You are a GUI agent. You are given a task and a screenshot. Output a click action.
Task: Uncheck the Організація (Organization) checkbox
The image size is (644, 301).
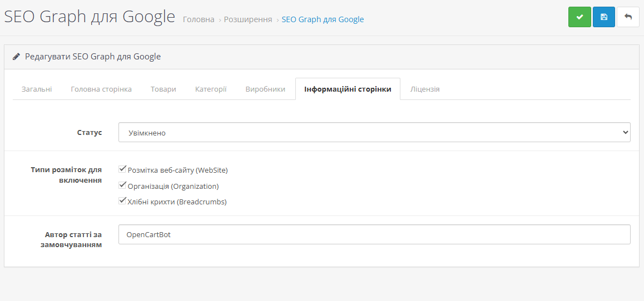point(123,185)
